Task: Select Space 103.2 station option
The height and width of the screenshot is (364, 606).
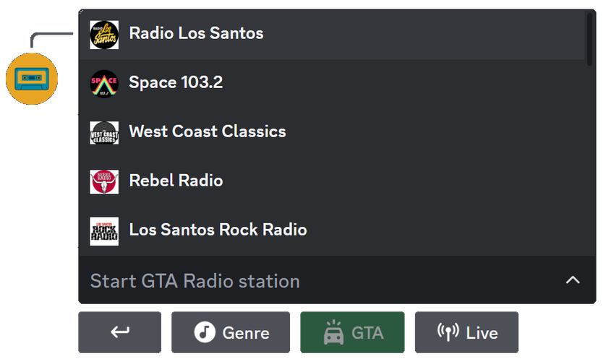Action: pos(333,84)
